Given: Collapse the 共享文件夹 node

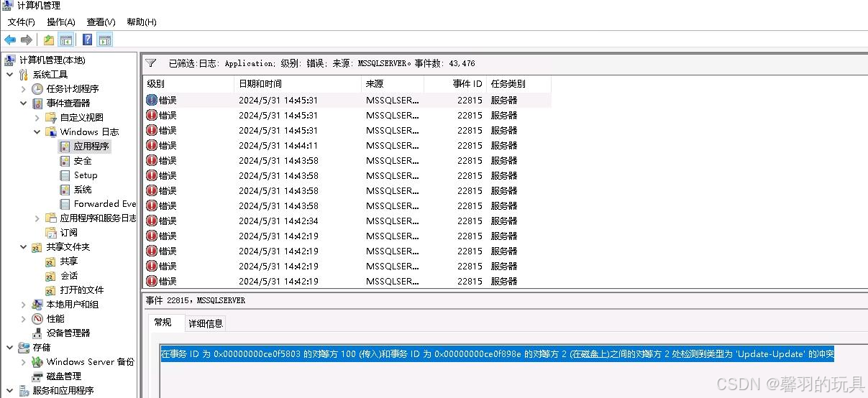Looking at the screenshot, I should click(x=23, y=247).
